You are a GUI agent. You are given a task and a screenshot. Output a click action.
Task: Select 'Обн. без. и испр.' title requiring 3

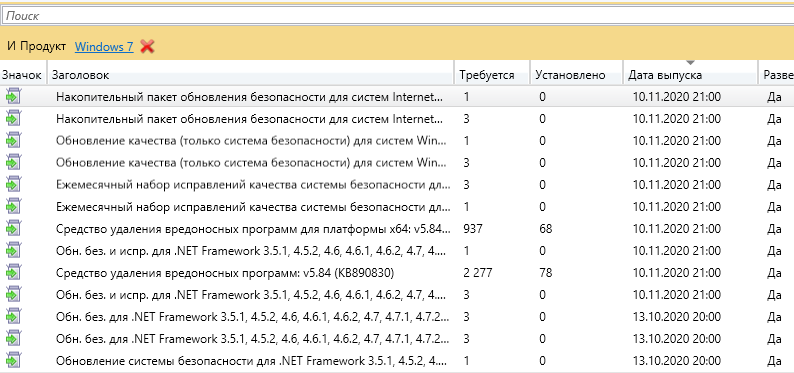(252, 295)
